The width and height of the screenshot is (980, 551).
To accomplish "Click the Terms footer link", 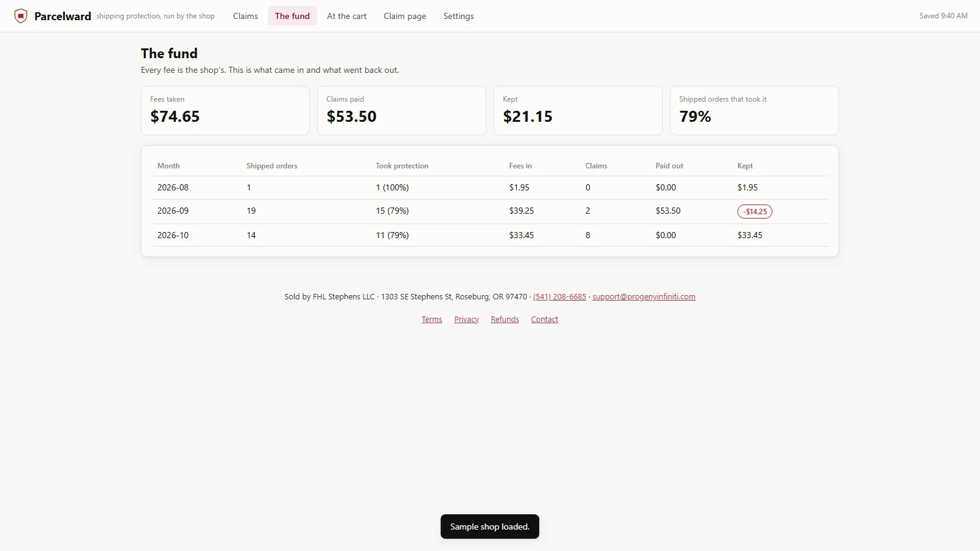I will (x=432, y=320).
